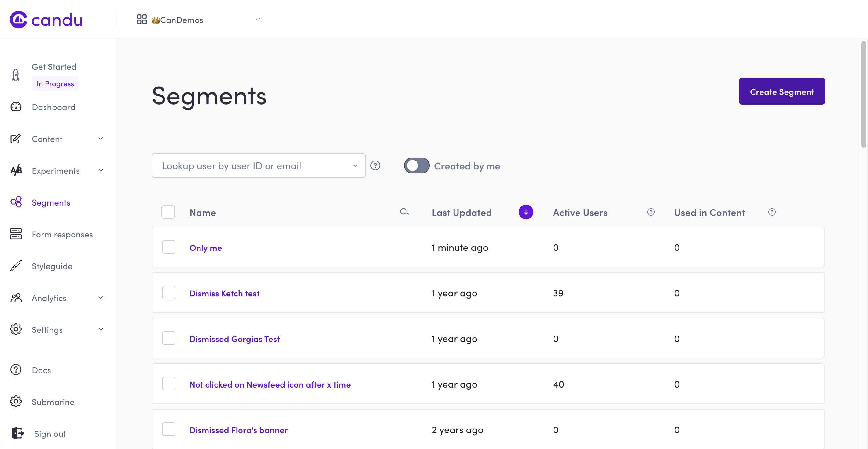
Task: Click the Get Started rocket icon
Action: coord(16,75)
